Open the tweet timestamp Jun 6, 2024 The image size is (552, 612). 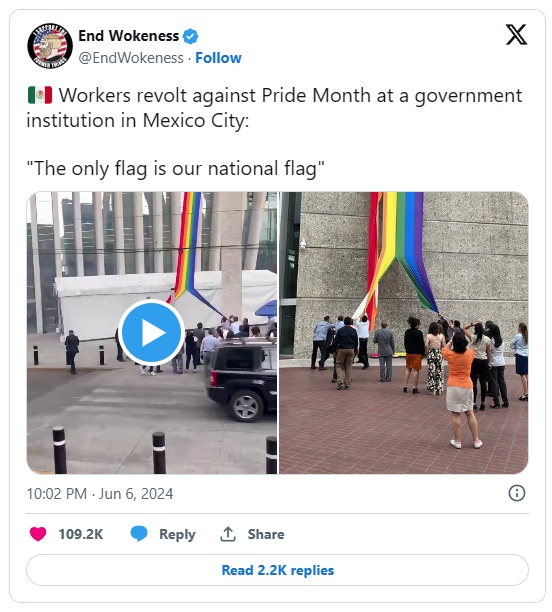[x=100, y=494]
